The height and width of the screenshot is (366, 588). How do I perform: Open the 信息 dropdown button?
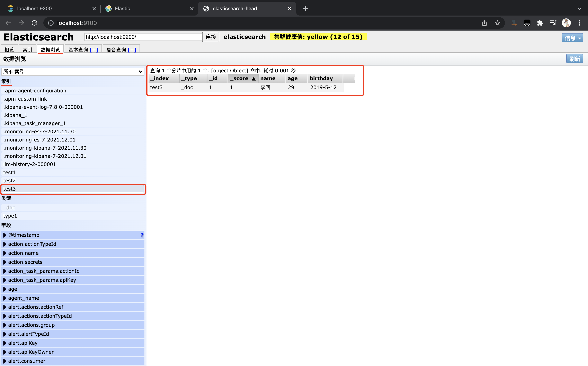[572, 38]
